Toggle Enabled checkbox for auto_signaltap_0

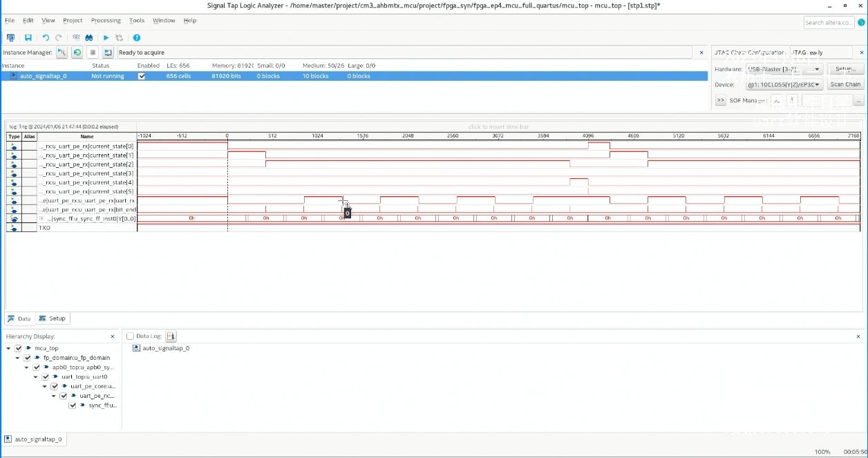[142, 76]
